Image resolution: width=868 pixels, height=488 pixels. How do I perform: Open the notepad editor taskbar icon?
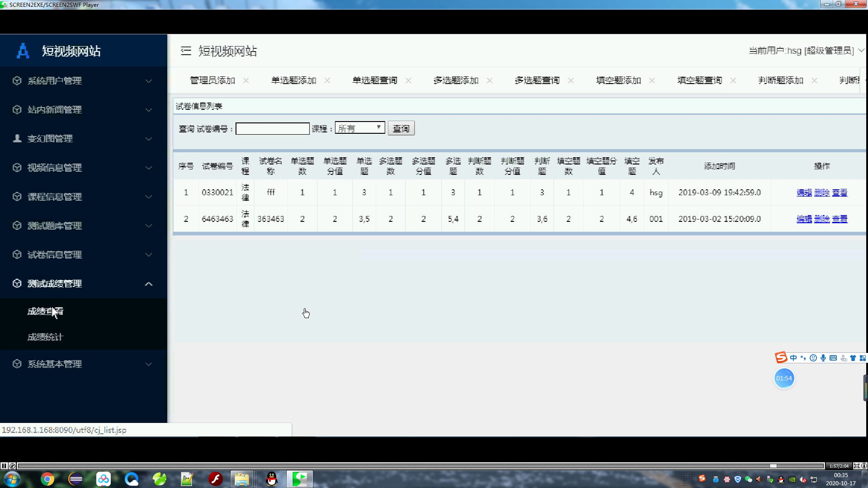(x=187, y=479)
